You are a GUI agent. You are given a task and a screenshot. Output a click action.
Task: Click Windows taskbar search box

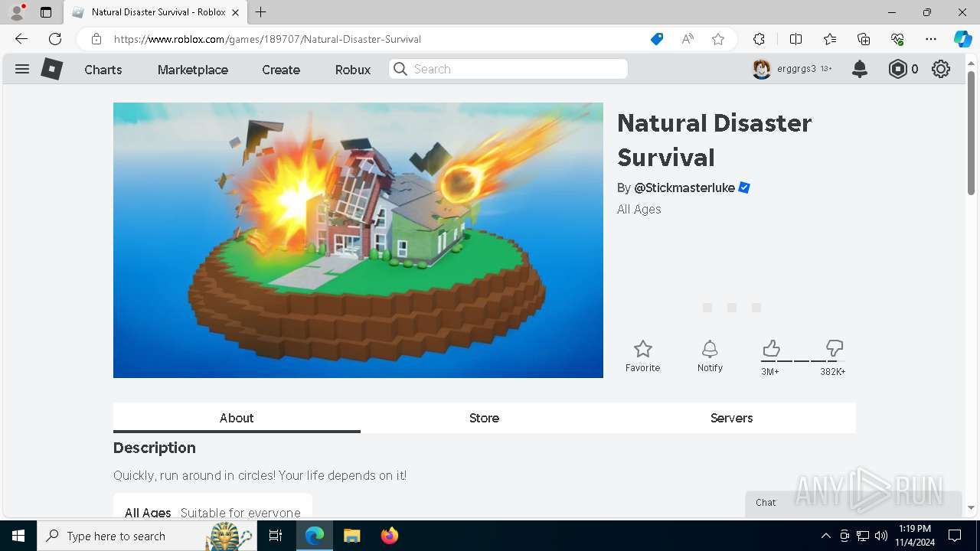146,536
